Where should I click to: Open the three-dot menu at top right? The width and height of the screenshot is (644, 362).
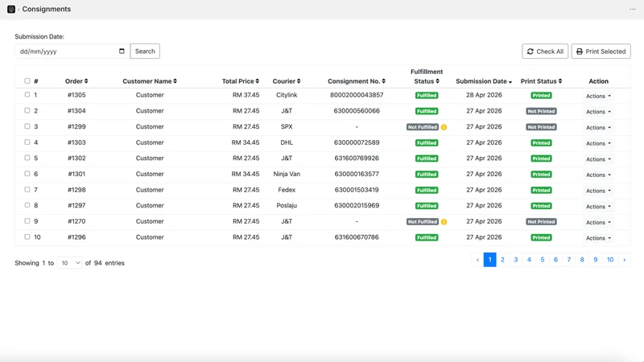[633, 9]
